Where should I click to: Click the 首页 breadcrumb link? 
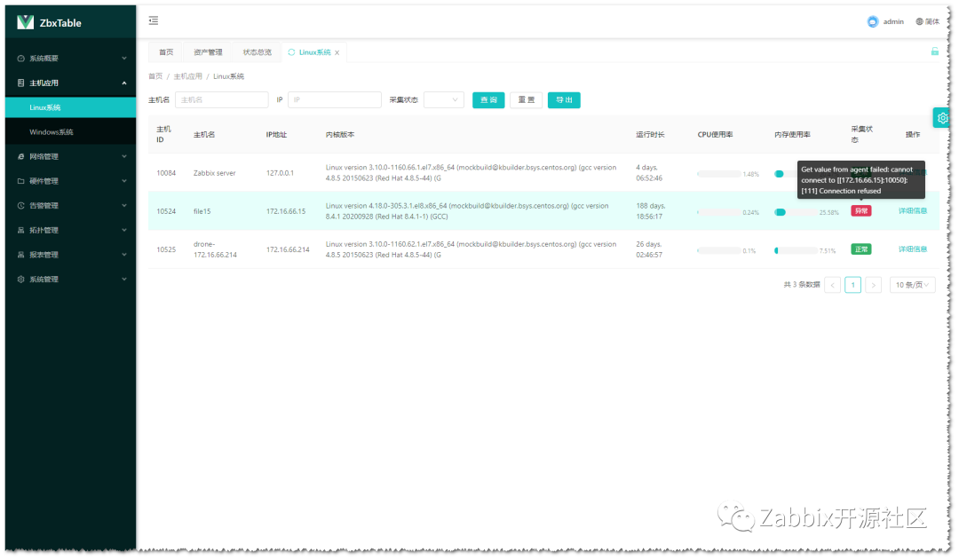click(x=155, y=76)
